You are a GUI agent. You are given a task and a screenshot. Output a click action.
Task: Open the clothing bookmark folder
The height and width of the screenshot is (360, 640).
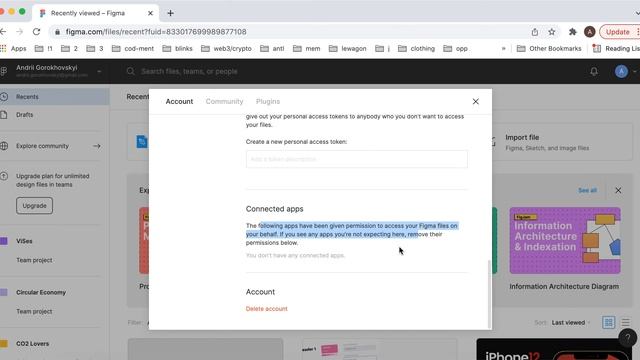coord(416,49)
